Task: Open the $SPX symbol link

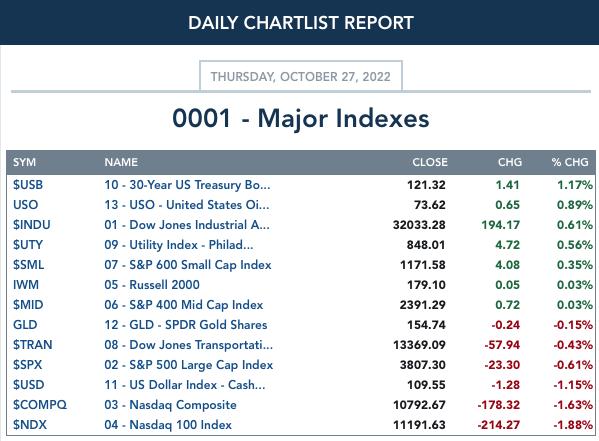Action: 28,365
